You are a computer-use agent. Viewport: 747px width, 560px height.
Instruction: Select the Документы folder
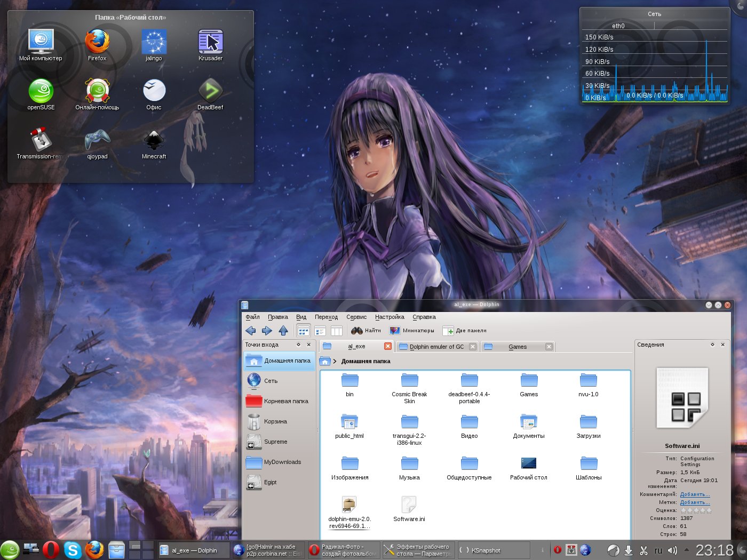click(529, 427)
